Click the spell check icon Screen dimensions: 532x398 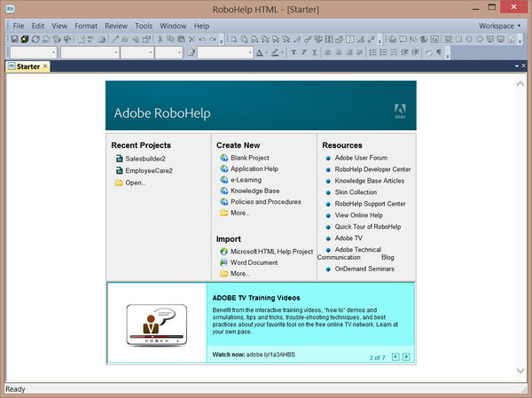click(90, 39)
